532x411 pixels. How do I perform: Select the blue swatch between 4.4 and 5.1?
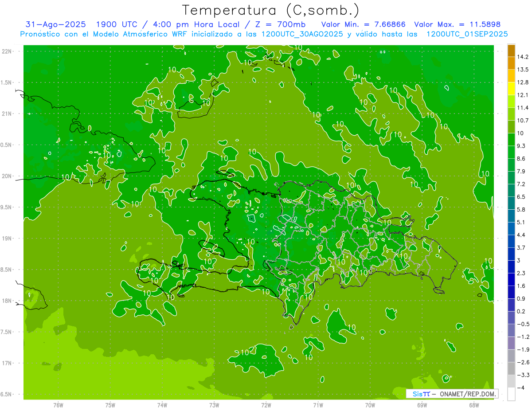click(x=511, y=228)
